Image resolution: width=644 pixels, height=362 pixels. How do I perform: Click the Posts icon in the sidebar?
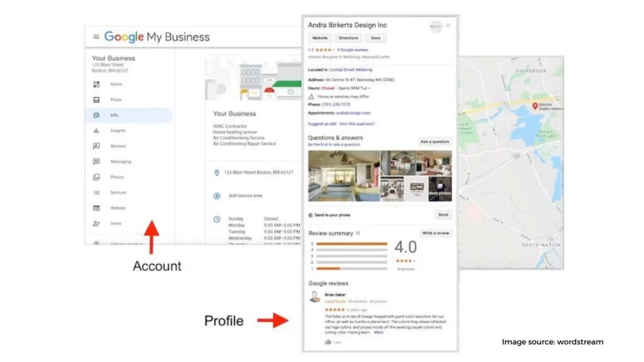tap(96, 100)
